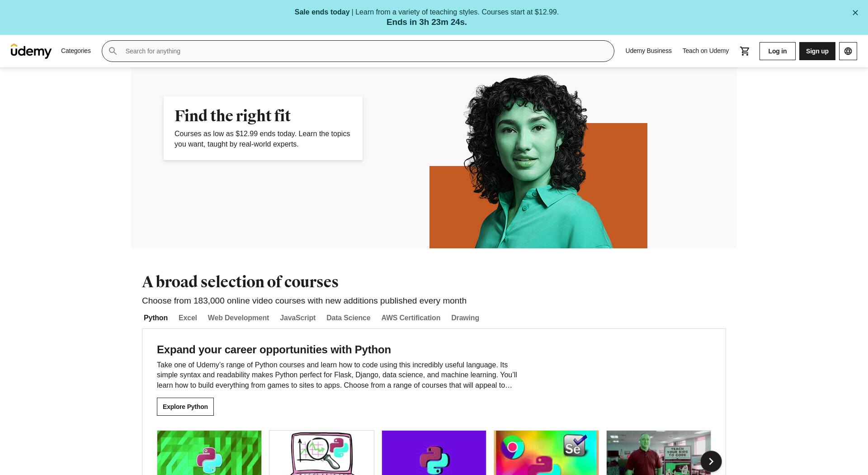Select the Web Development tab
Viewport: 868px width, 475px height.
[238, 318]
